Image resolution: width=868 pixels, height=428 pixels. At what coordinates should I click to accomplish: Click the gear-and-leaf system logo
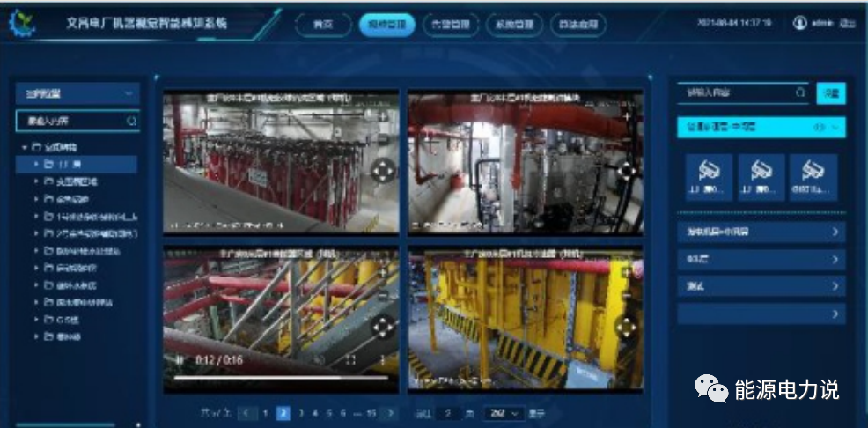tap(22, 23)
